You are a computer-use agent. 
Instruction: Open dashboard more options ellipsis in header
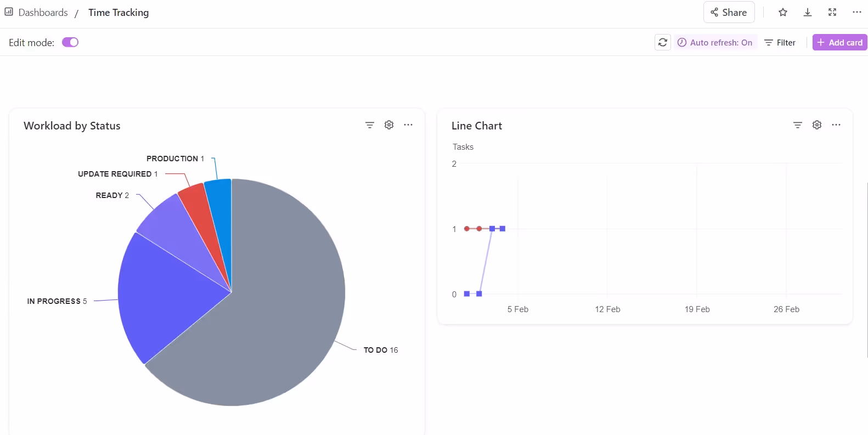(856, 12)
